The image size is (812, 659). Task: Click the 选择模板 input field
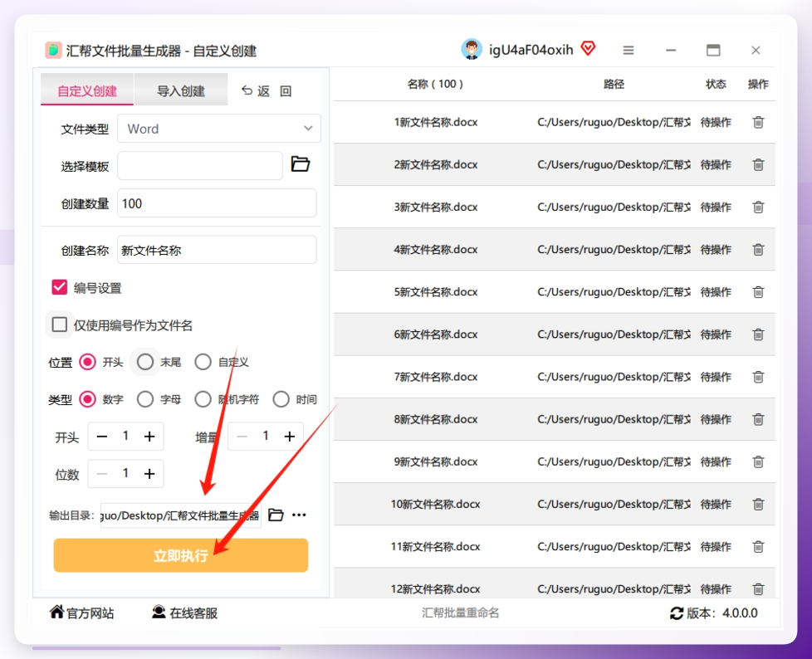coord(200,166)
